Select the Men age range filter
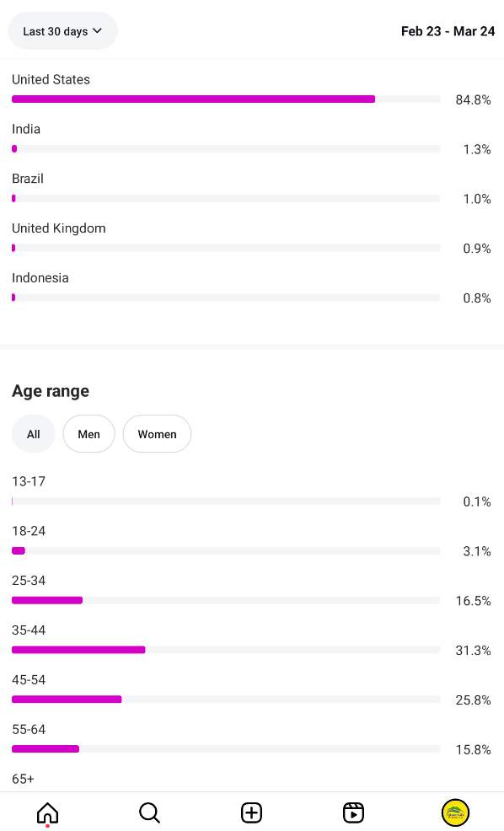 click(x=88, y=434)
